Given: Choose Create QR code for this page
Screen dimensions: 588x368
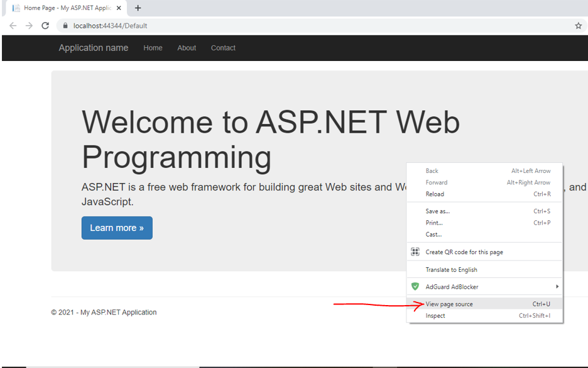Looking at the screenshot, I should point(484,252).
